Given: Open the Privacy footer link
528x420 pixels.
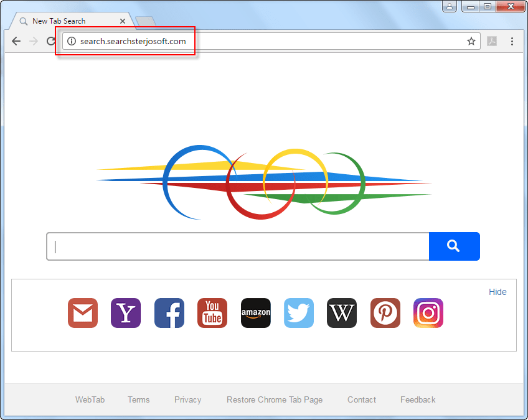Looking at the screenshot, I should coord(187,400).
